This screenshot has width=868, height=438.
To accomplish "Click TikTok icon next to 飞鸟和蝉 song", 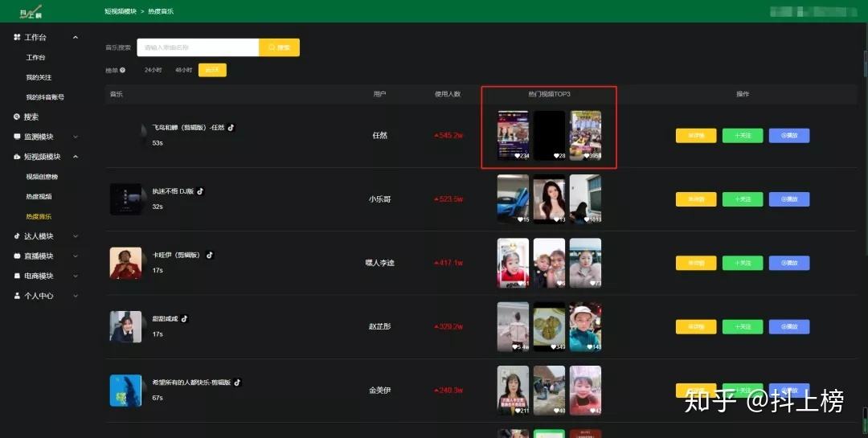I will [231, 127].
